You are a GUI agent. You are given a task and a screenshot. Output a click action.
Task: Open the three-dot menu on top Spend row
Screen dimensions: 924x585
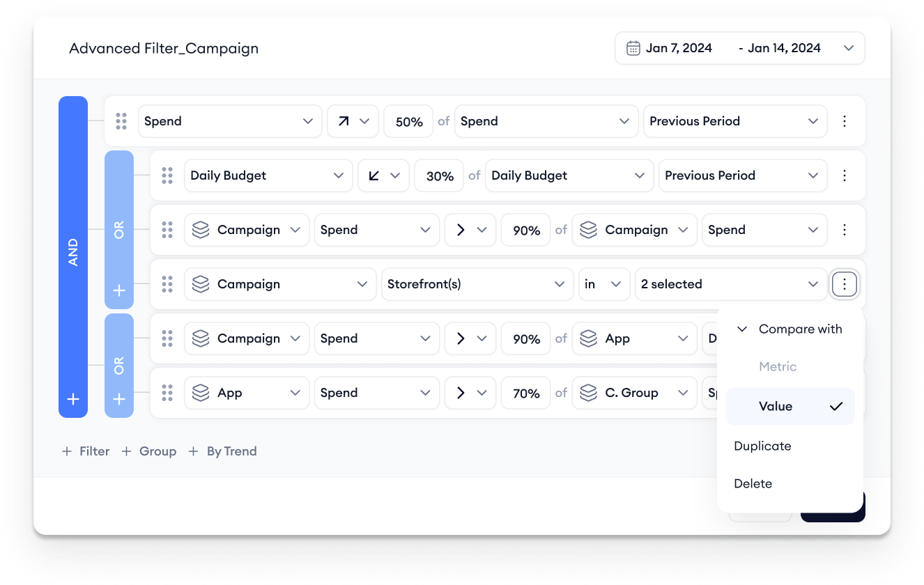point(845,121)
